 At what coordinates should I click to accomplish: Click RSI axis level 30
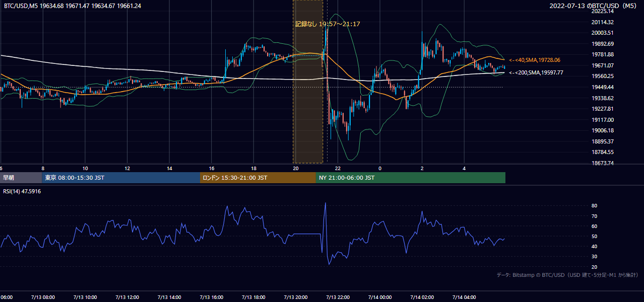click(x=594, y=257)
